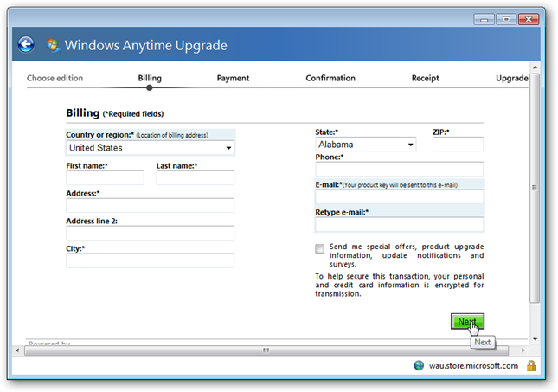Select the Payment step
The image size is (558, 392).
point(233,78)
